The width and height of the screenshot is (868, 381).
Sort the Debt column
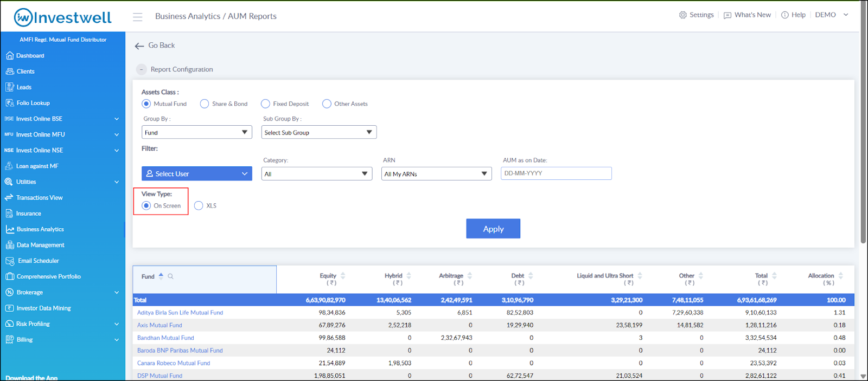tap(531, 276)
